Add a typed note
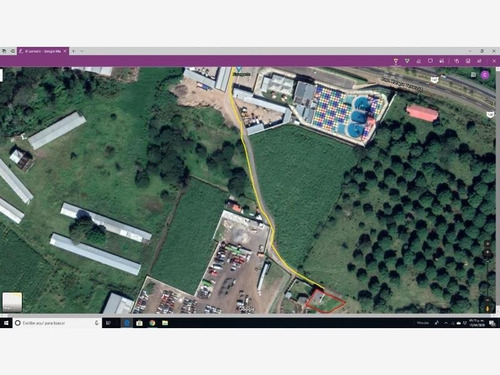Viewport: 500px width, 375px height. (x=430, y=61)
